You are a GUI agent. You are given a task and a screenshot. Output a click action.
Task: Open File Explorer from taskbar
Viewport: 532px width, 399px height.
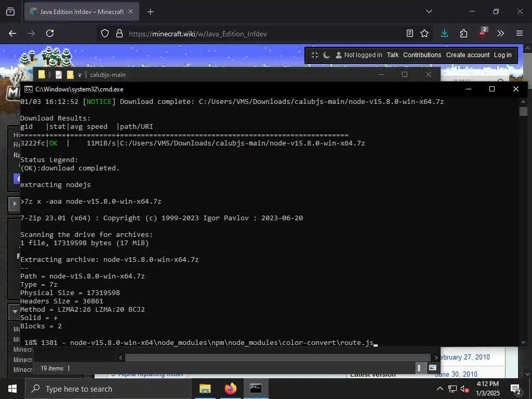click(205, 389)
